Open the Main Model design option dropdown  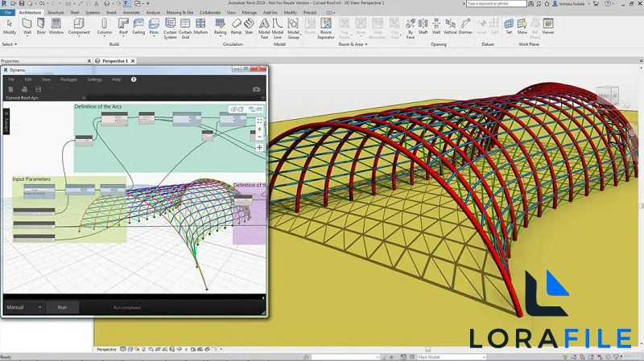451,357
